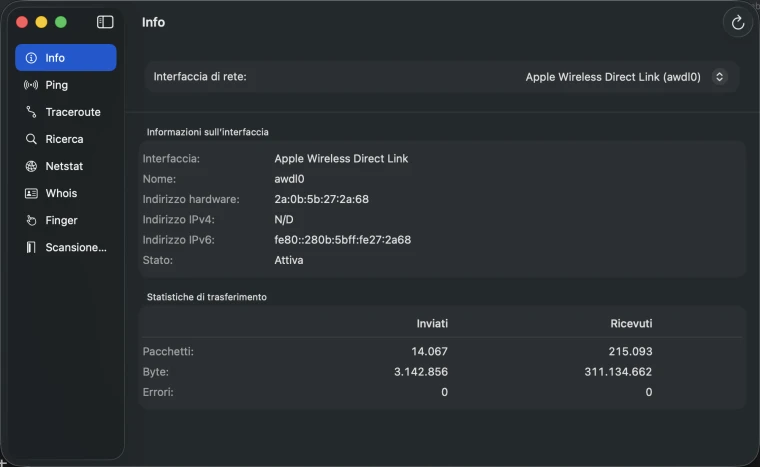Click the Ricerca magnifying glass icon
760x467 pixels.
pyautogui.click(x=31, y=139)
